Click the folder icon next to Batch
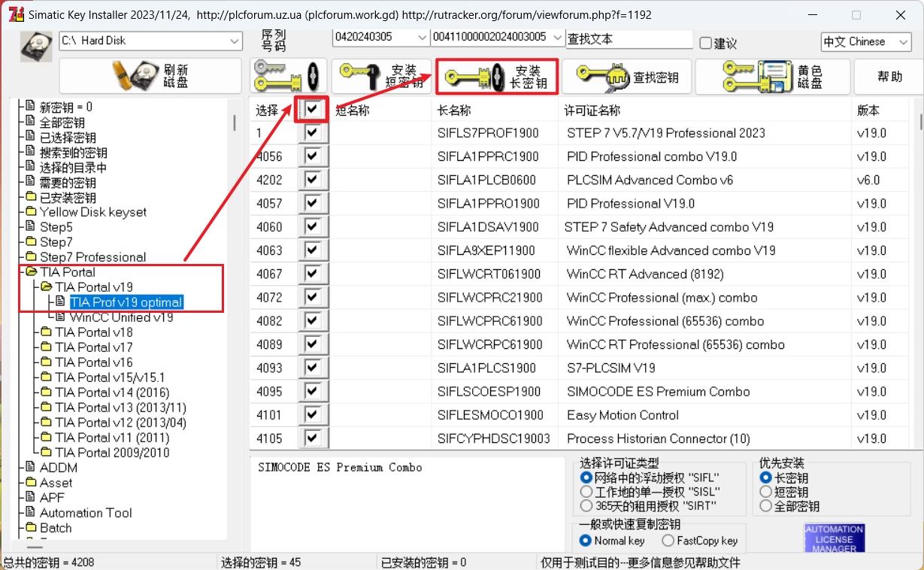The width and height of the screenshot is (924, 570). point(30,528)
